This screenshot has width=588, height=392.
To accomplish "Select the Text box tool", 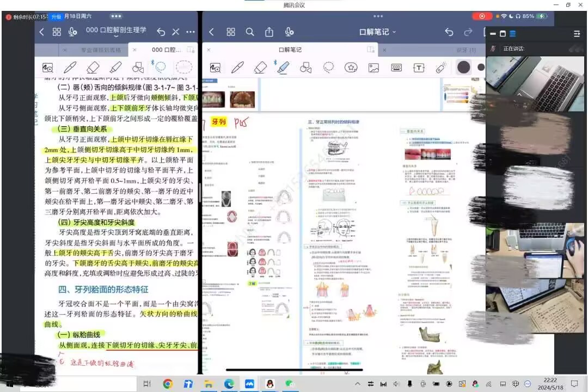I will click(x=419, y=68).
